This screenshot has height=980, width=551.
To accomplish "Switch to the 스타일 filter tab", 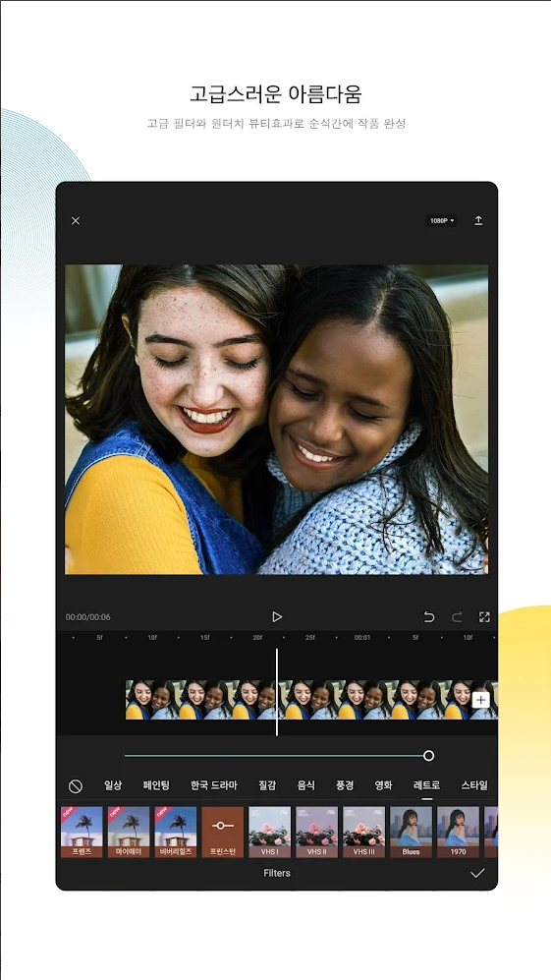I will coord(474,785).
